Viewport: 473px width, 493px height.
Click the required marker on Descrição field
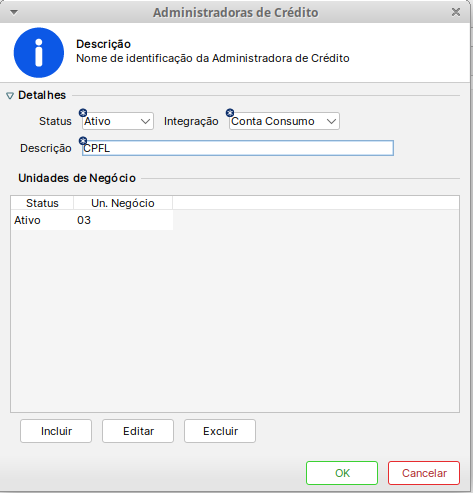(x=83, y=141)
